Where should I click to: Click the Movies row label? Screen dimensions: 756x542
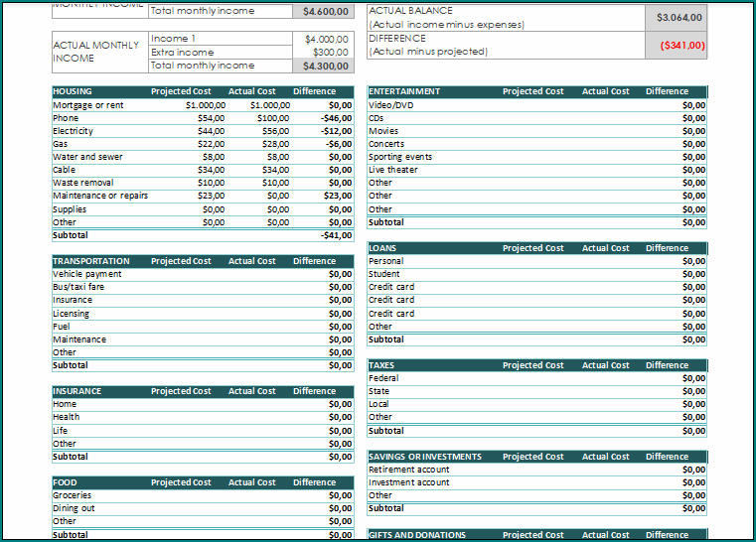pos(383,131)
